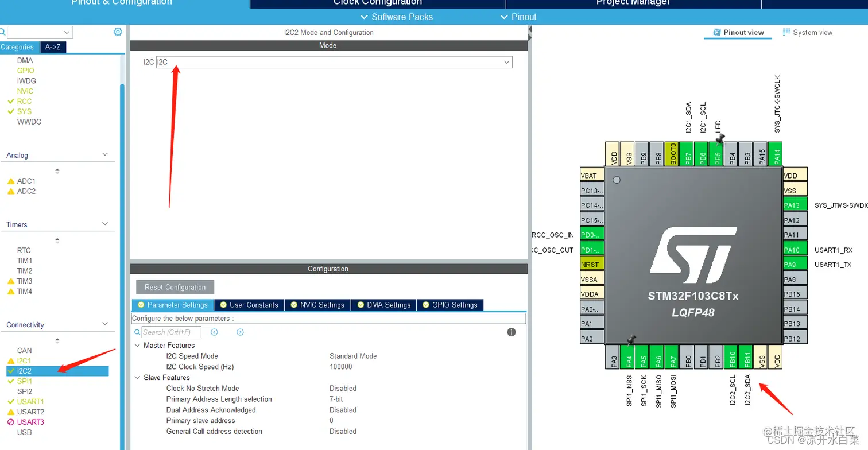Click the PB10 pin on chip
This screenshot has height=450, width=868.
point(730,357)
